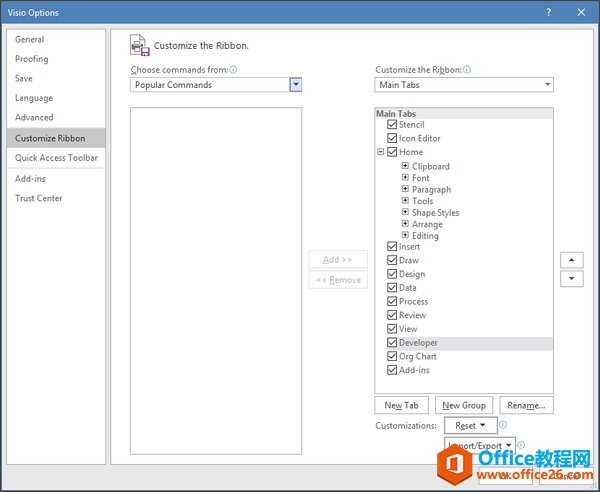600x492 pixels.
Task: Go to the Advanced options page
Action: point(34,117)
